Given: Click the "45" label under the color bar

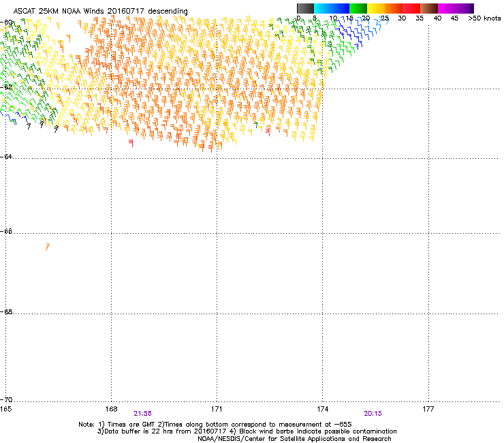Looking at the screenshot, I should (x=454, y=18).
